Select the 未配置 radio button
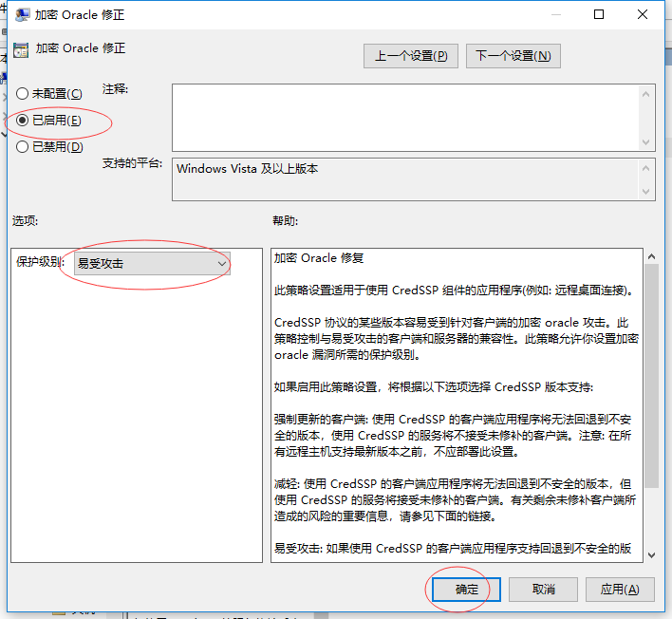This screenshot has height=619, width=672. click(x=23, y=94)
